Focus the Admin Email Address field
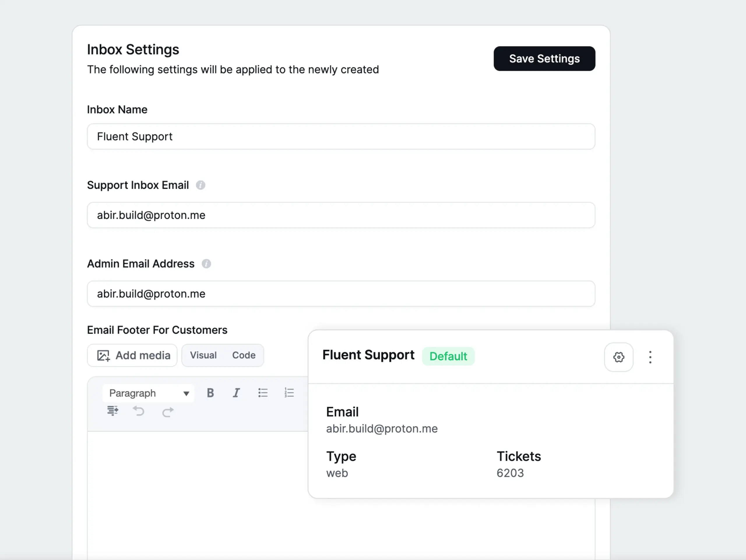Viewport: 746px width, 560px height. tap(341, 294)
